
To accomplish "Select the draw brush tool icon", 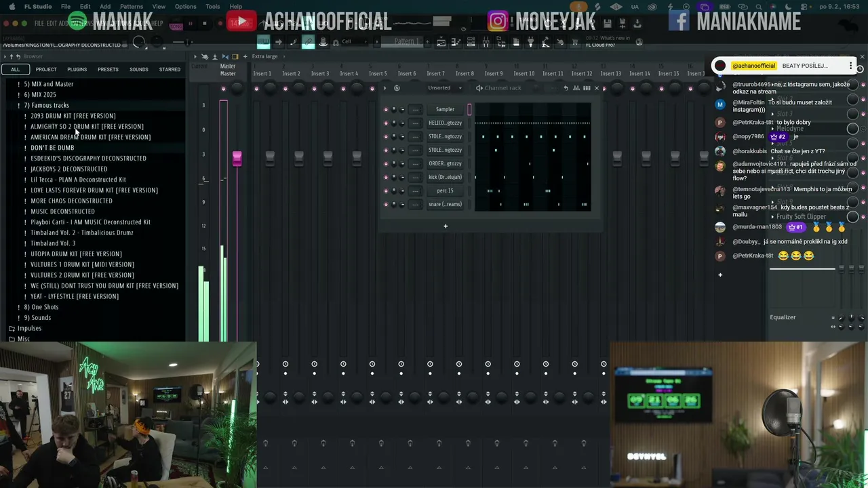I will pyautogui.click(x=293, y=42).
